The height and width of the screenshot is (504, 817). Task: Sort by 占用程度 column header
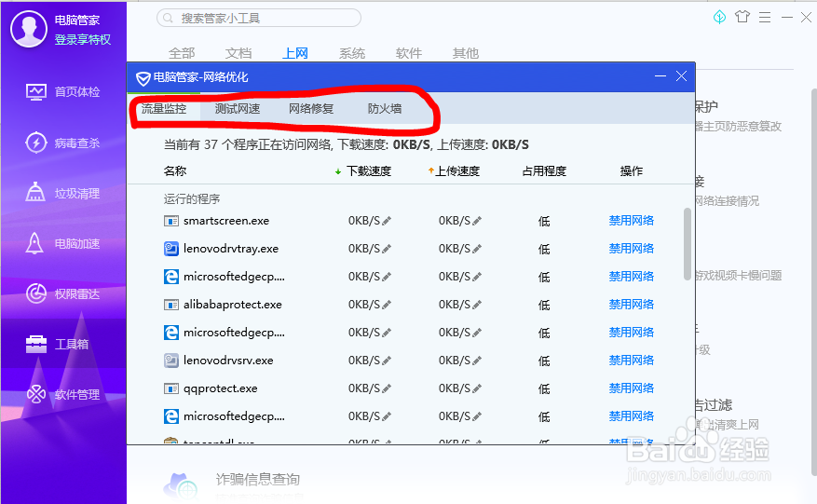click(x=544, y=171)
